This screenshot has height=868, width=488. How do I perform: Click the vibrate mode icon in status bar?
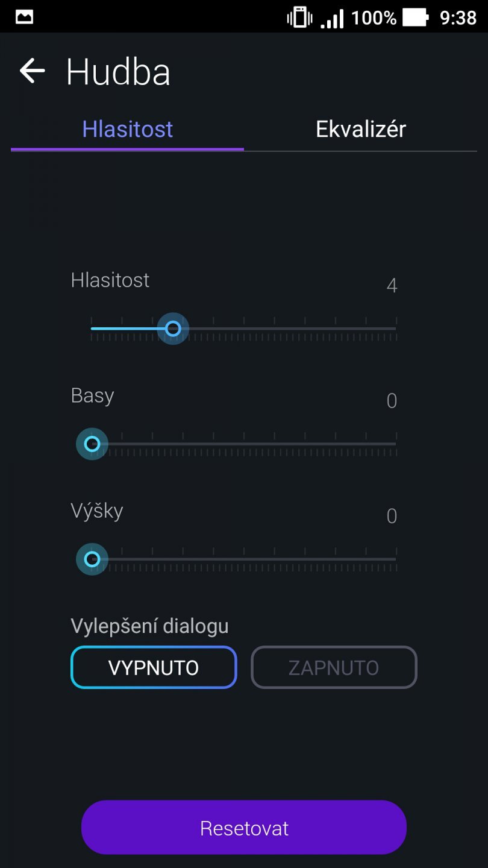298,17
